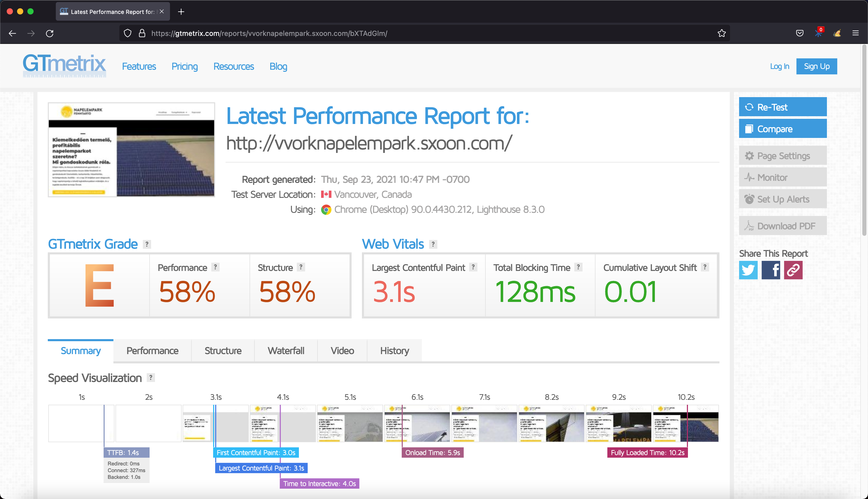Open the Structure report tab
868x499 pixels.
pos(223,350)
